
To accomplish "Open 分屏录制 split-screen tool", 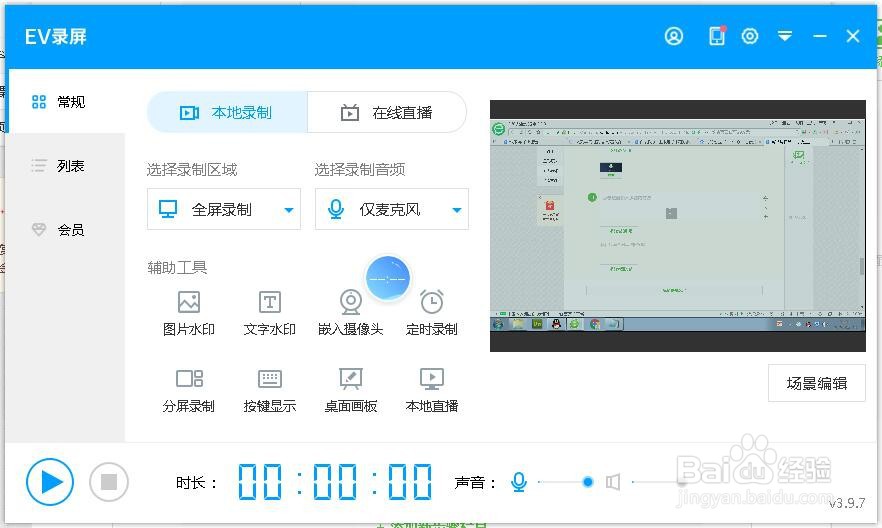I will (x=188, y=391).
